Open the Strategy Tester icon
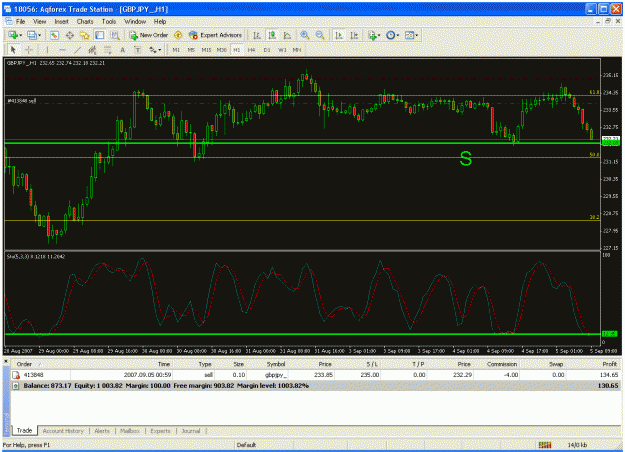Image resolution: width=625 pixels, height=452 pixels. [x=115, y=35]
